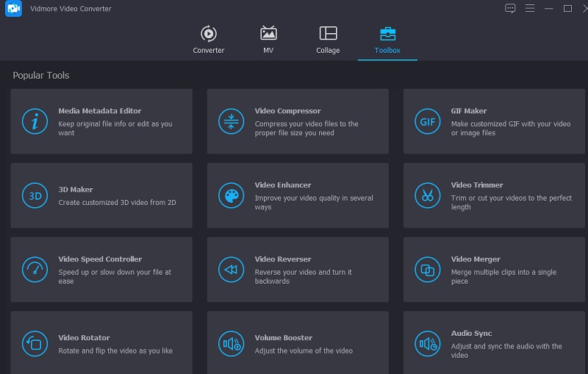Open Video Trimmer scissors icon
The width and height of the screenshot is (588, 374).
coord(427,196)
